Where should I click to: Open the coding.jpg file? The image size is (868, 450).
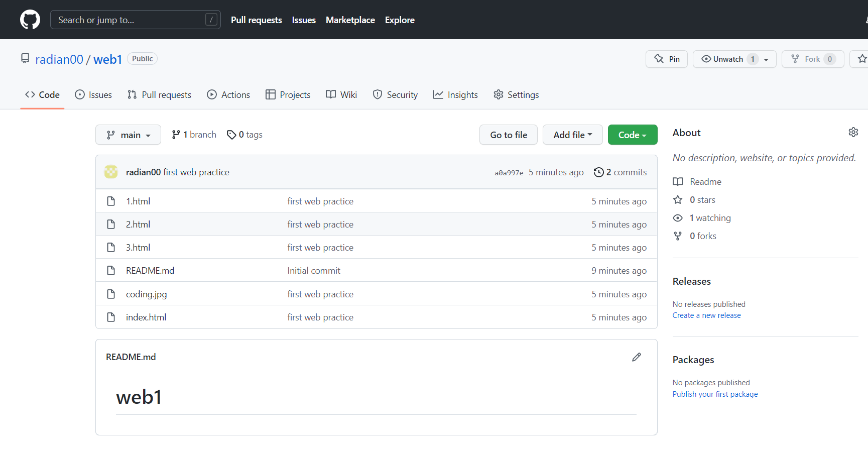point(147,294)
